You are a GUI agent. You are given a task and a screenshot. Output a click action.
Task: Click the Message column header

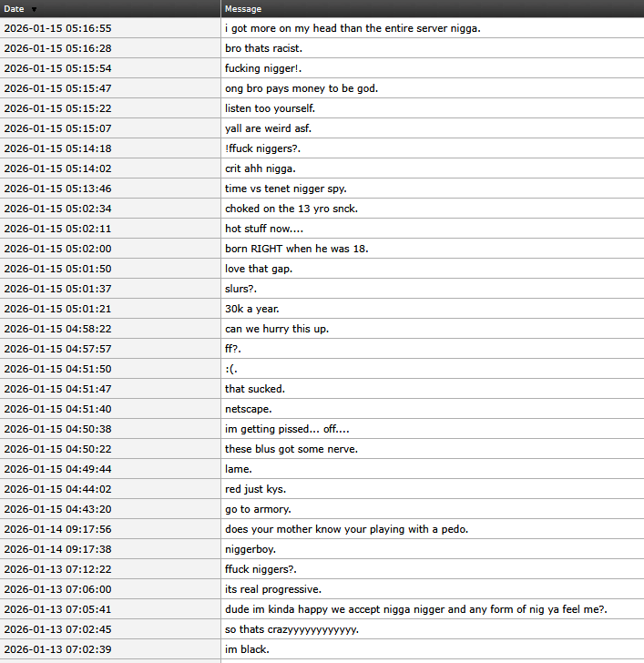click(243, 9)
